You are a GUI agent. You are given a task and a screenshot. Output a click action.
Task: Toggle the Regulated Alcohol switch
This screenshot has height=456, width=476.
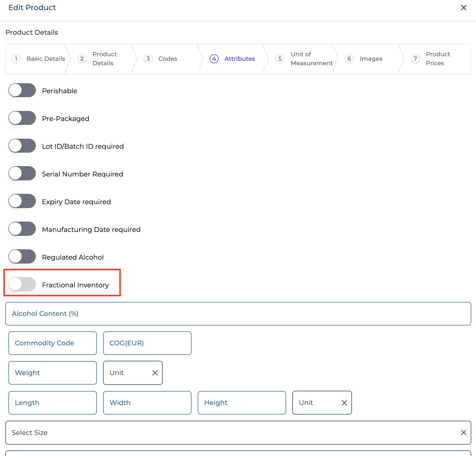click(22, 257)
